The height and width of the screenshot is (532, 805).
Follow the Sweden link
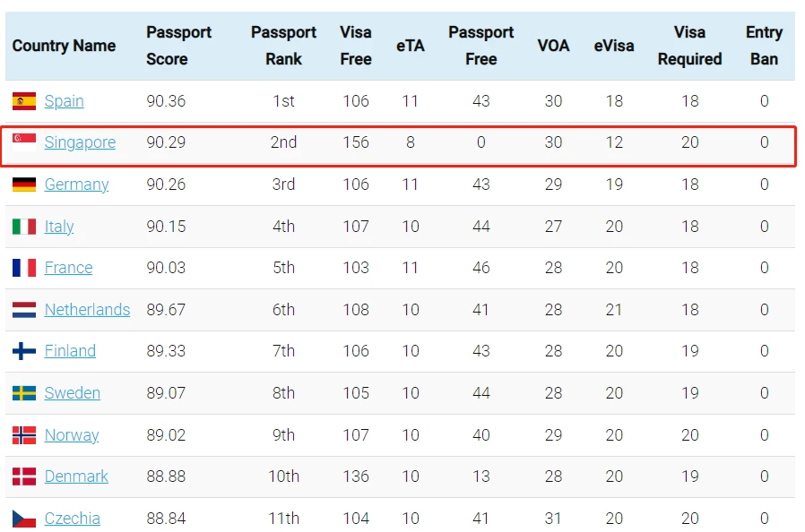click(x=73, y=393)
